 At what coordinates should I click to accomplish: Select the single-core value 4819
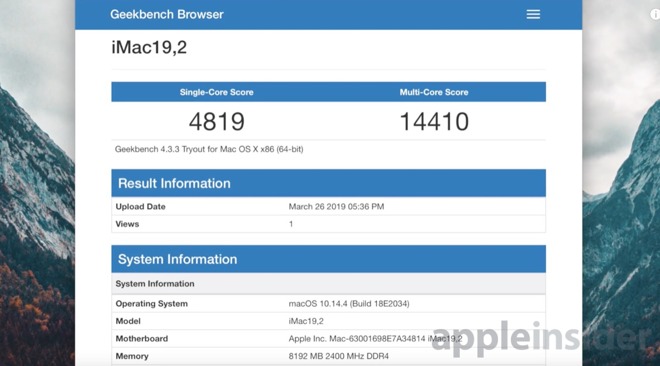(x=216, y=122)
